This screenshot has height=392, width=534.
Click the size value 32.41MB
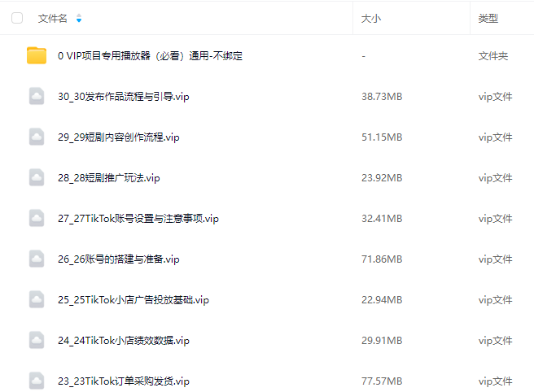382,219
